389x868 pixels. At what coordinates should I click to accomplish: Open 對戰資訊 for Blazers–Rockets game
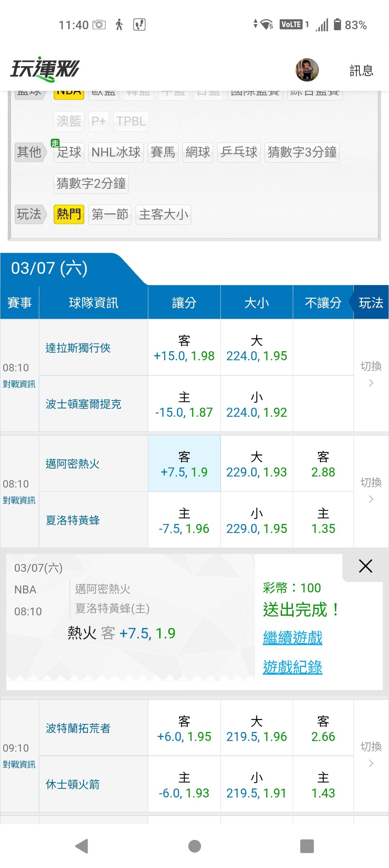[19, 764]
